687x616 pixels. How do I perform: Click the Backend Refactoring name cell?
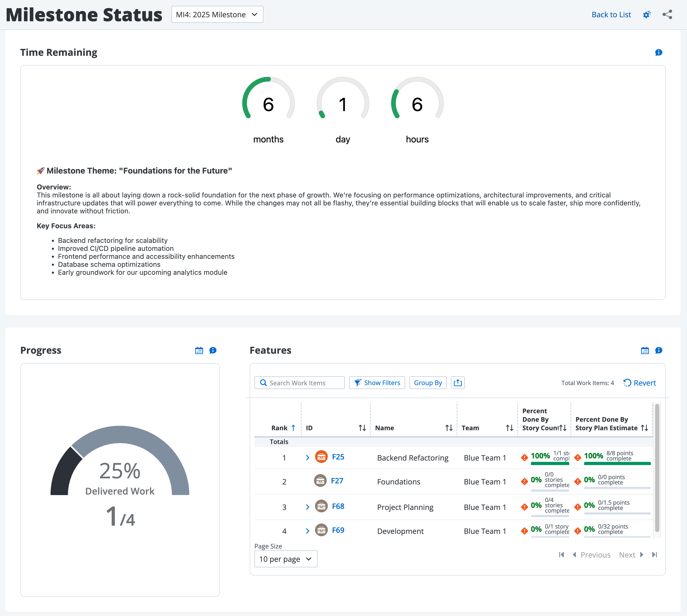412,458
